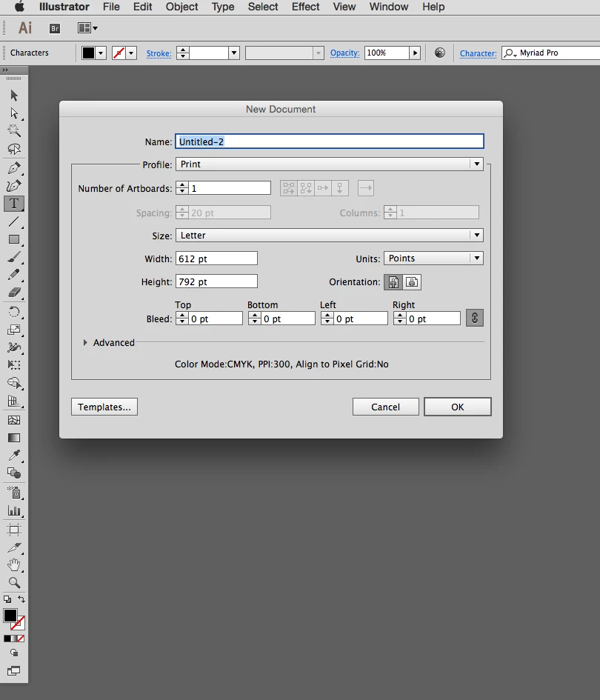Select the Pencil tool
The width and height of the screenshot is (600, 700).
[x=14, y=275]
